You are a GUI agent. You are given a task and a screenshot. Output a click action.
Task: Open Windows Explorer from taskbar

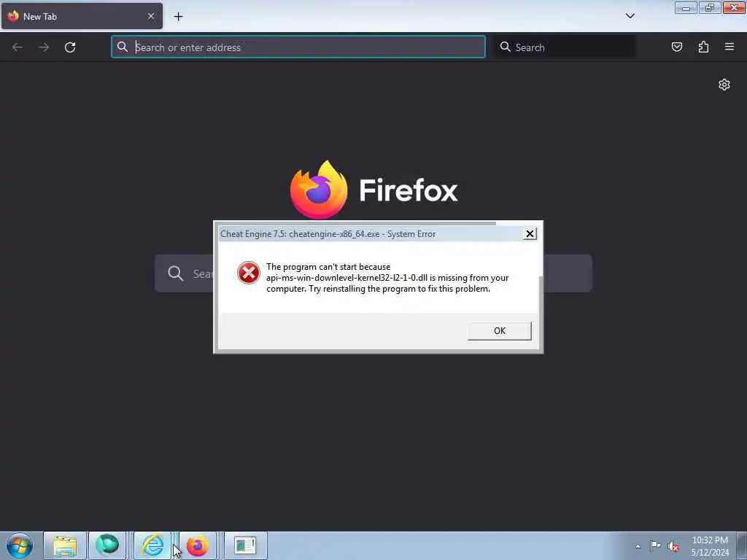(65, 545)
